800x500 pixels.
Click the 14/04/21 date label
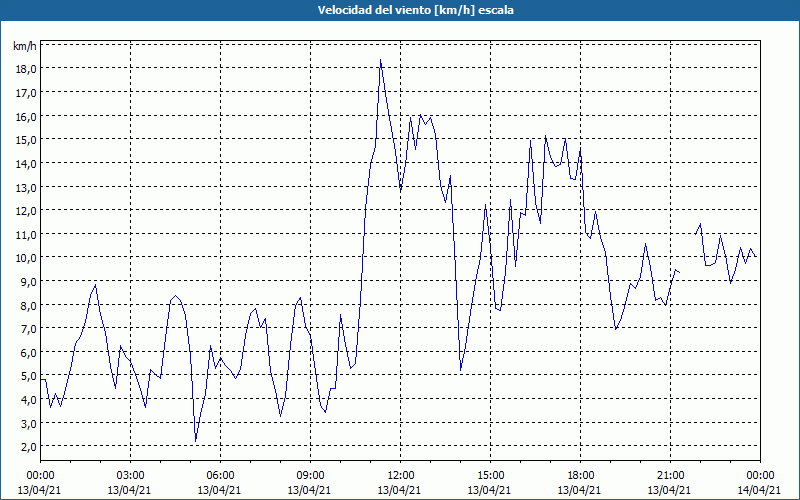pyautogui.click(x=759, y=490)
